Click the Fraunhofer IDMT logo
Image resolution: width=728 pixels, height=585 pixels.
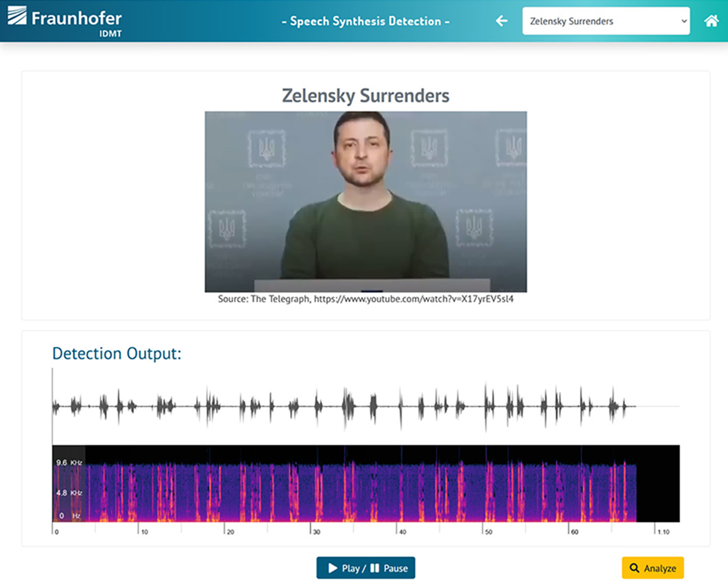coord(65,21)
